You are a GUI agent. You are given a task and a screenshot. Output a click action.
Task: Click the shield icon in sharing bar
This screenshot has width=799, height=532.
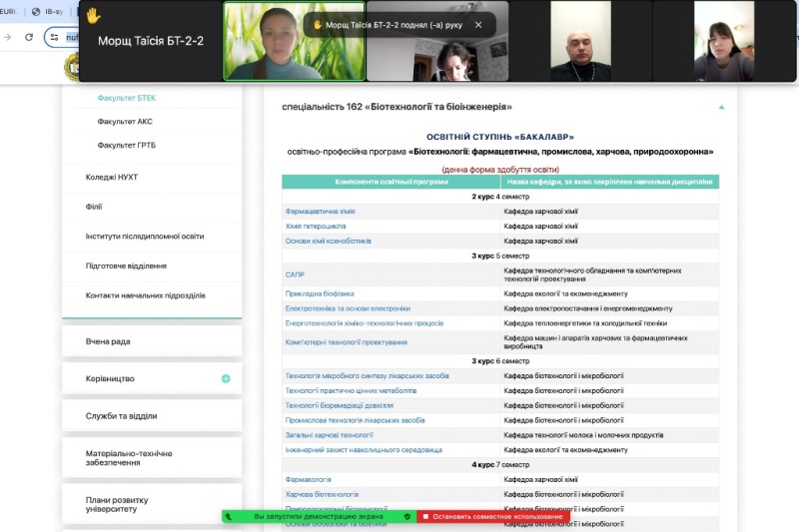tap(407, 516)
